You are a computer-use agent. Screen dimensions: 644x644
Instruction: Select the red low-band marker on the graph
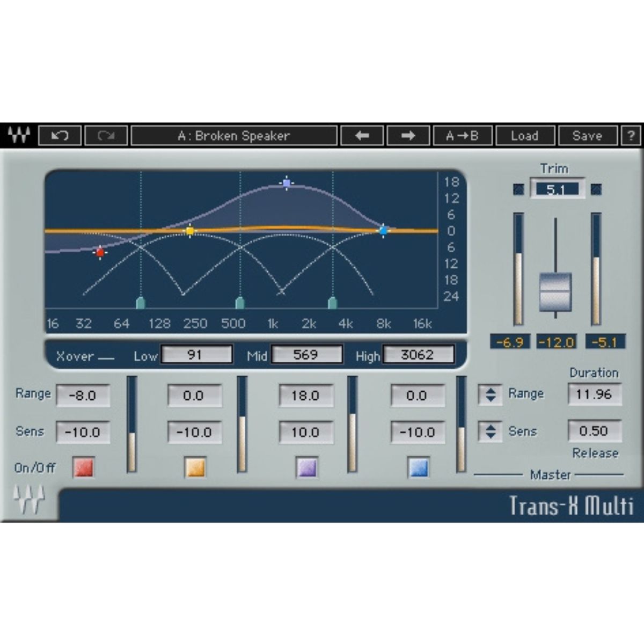point(100,252)
